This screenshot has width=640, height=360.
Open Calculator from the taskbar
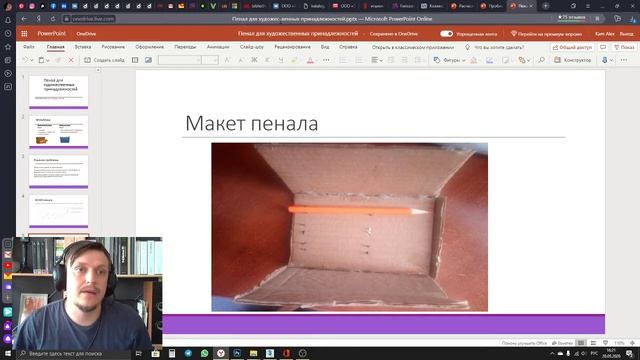coord(172,353)
